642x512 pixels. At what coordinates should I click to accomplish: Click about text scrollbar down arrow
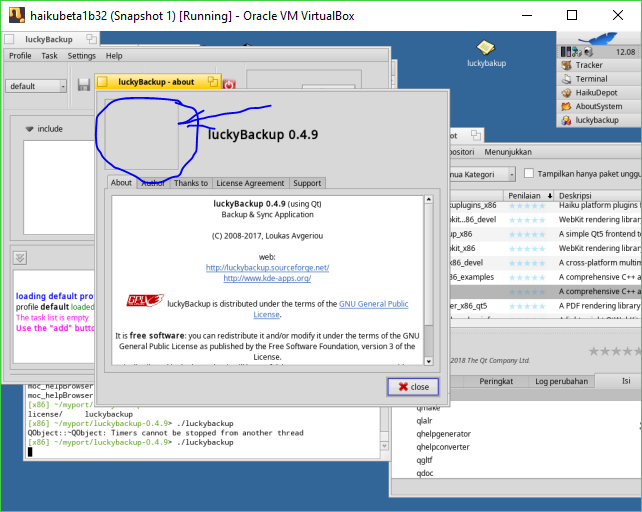[428, 361]
